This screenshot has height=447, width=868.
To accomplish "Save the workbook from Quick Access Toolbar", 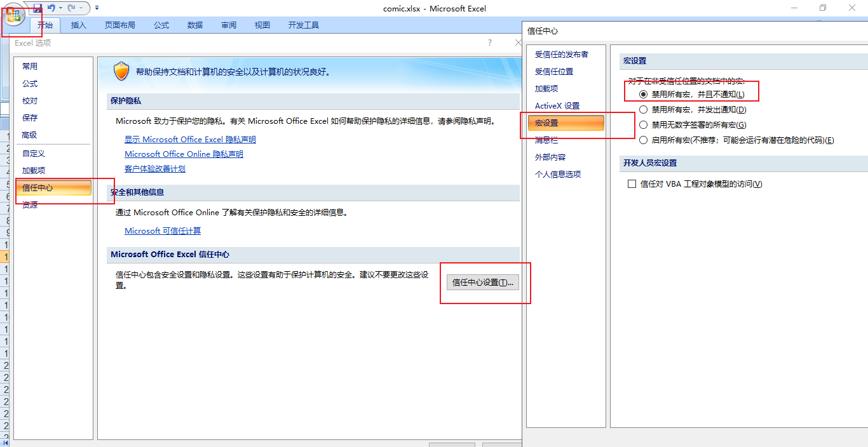I will 37,8.
